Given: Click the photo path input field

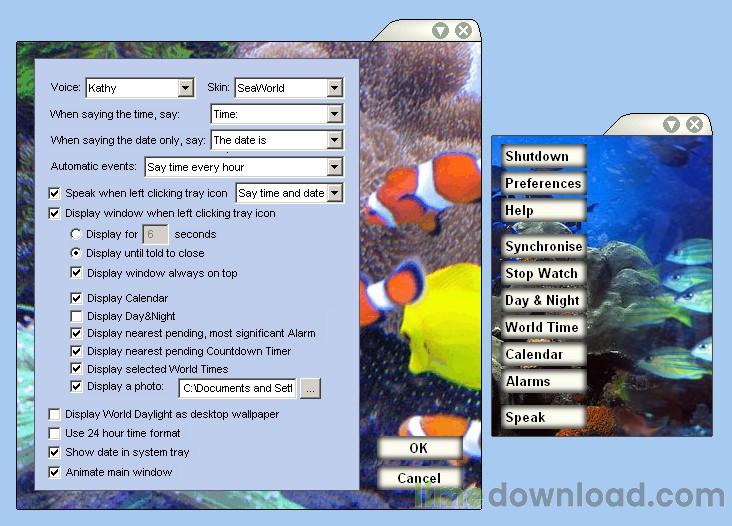Looking at the screenshot, I should [237, 388].
